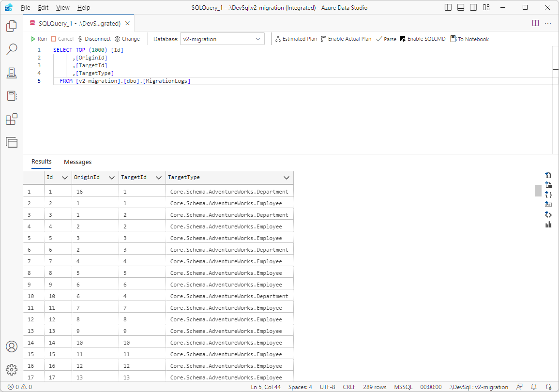Export the query To Notebook
559x392 pixels.
(x=469, y=39)
